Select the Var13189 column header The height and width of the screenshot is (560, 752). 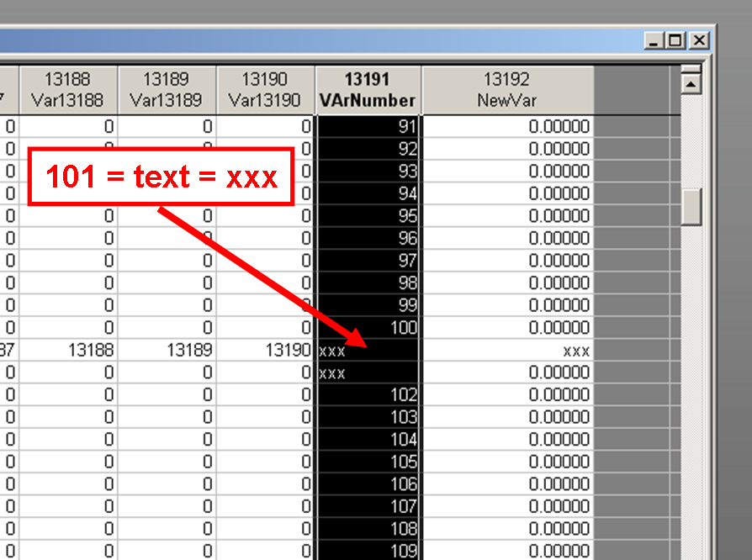167,90
